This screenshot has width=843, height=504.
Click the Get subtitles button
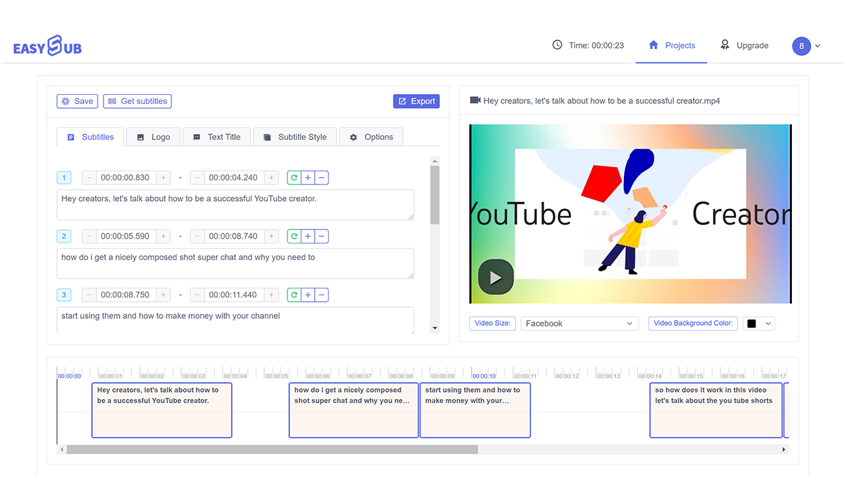click(137, 101)
